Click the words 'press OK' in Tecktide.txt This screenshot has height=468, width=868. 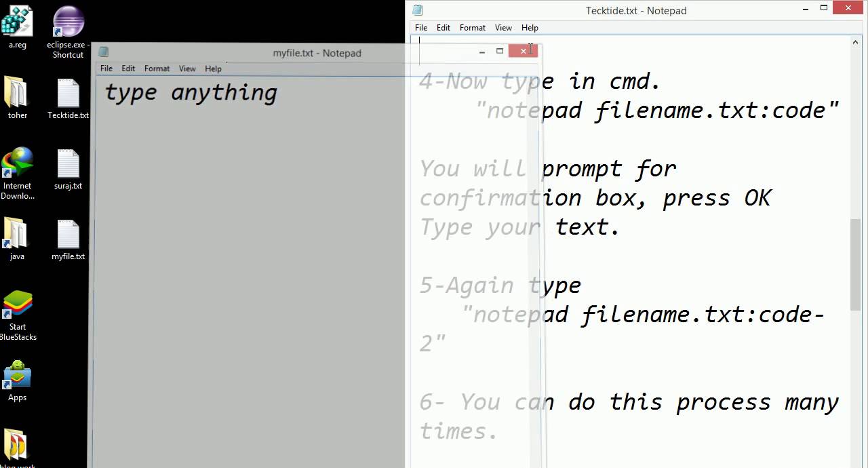click(717, 198)
